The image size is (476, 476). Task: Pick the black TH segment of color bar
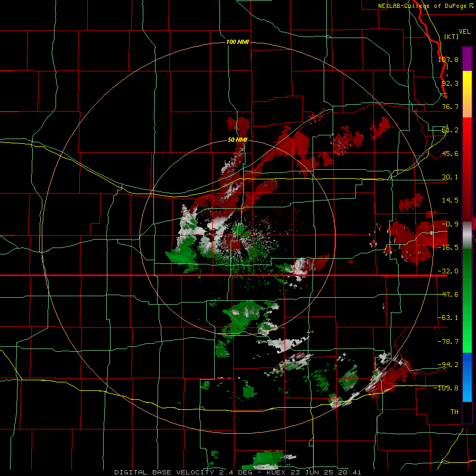click(x=467, y=412)
